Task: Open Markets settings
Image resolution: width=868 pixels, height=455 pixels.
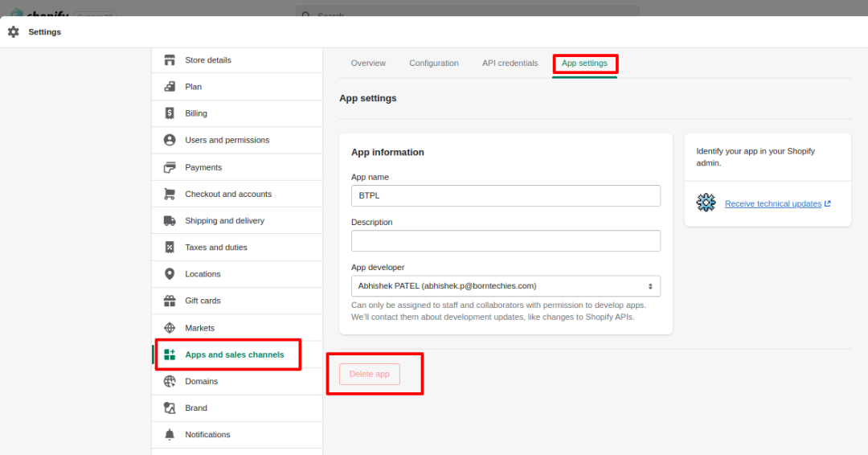Action: [x=237, y=328]
